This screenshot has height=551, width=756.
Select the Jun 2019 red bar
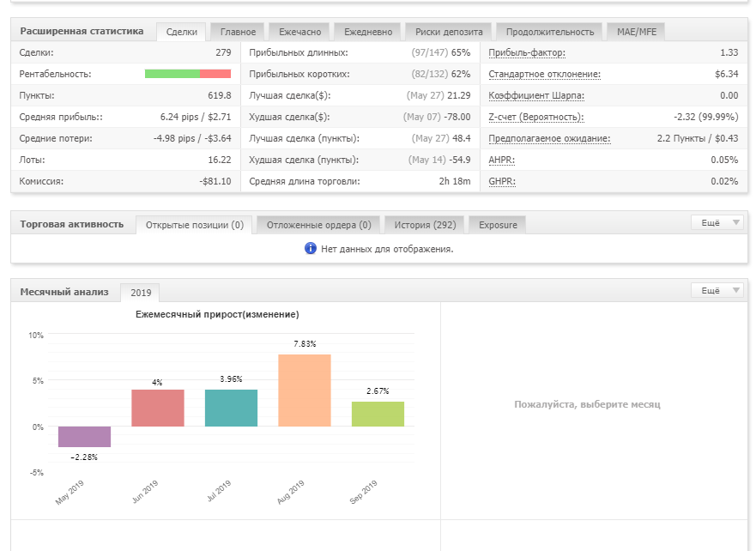click(158, 408)
